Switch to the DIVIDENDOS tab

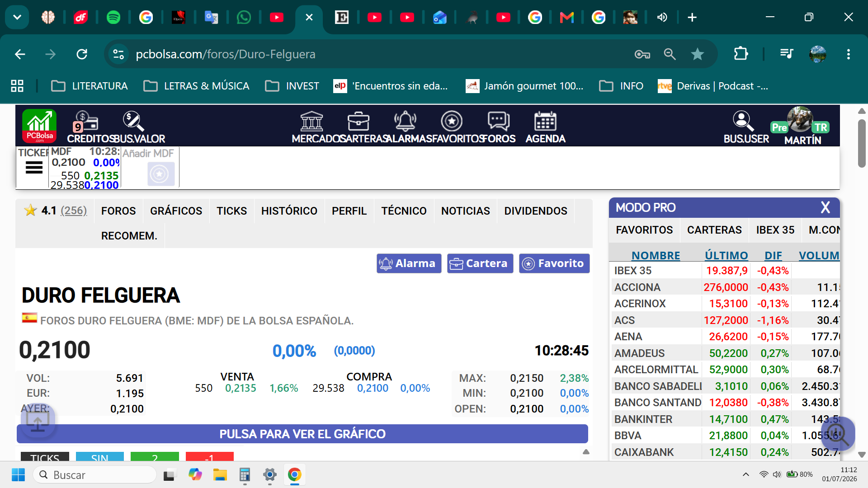(536, 211)
